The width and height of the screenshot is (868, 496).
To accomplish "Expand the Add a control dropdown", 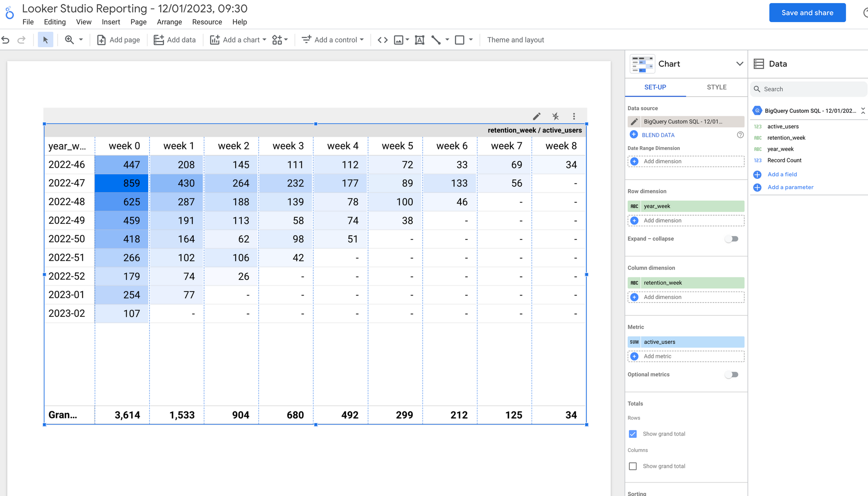I will [332, 39].
